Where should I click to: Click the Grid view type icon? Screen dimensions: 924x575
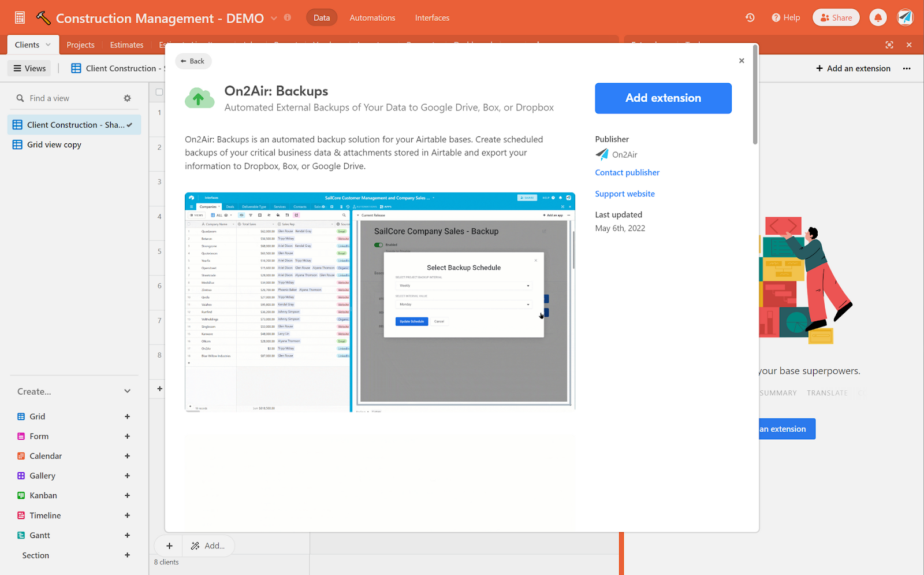21,417
